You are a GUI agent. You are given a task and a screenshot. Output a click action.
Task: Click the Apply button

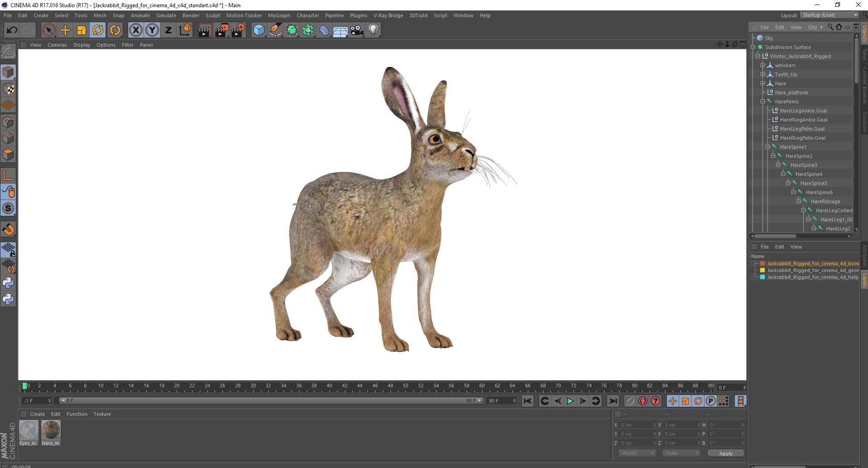[x=726, y=453]
